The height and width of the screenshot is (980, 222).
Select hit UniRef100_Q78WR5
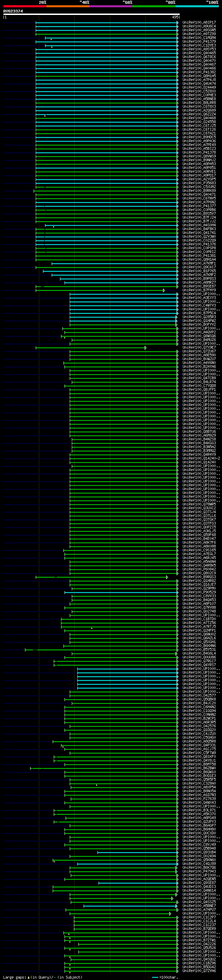coord(199,504)
